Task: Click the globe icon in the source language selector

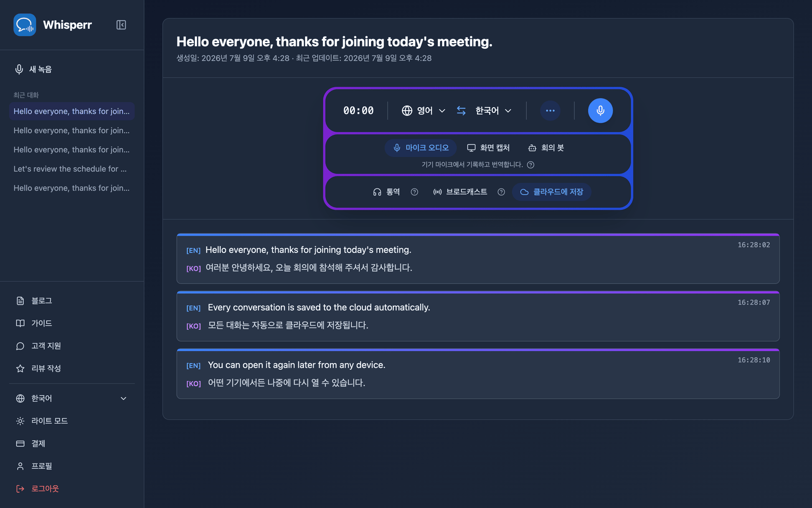Action: pyautogui.click(x=407, y=111)
